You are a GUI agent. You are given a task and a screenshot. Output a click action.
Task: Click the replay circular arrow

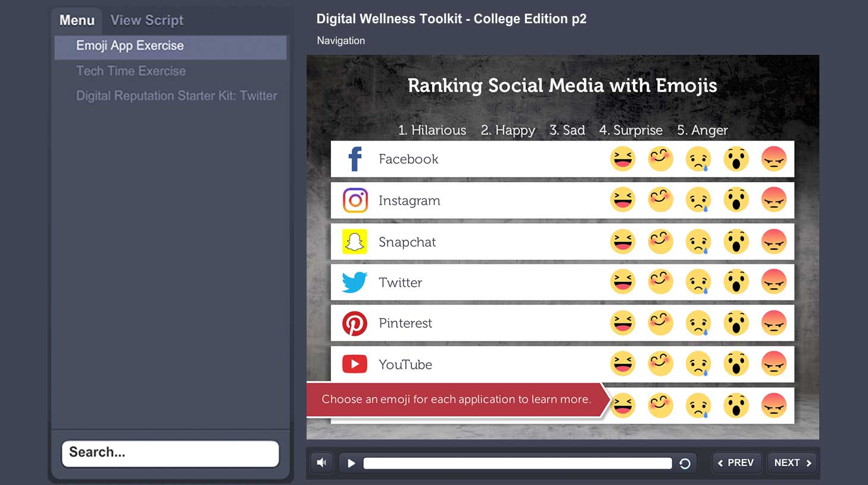[685, 464]
